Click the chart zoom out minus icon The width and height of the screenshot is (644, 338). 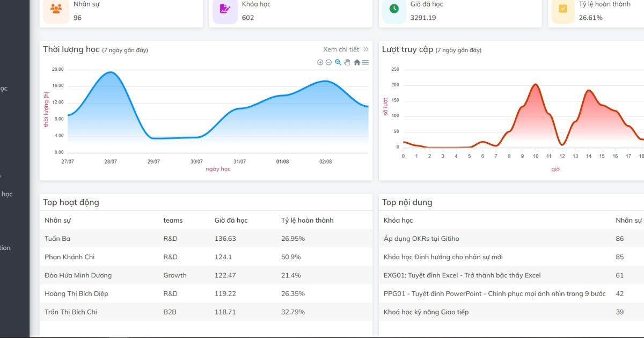(x=329, y=62)
